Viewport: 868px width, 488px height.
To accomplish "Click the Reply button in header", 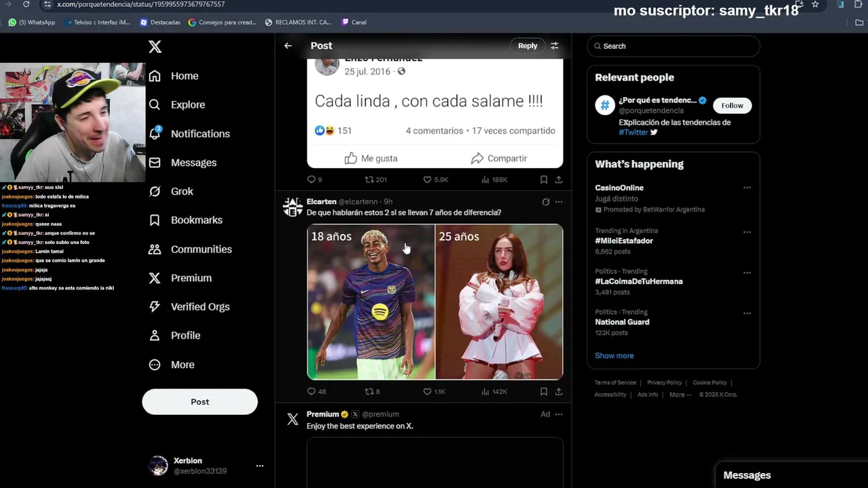I will pyautogui.click(x=528, y=46).
